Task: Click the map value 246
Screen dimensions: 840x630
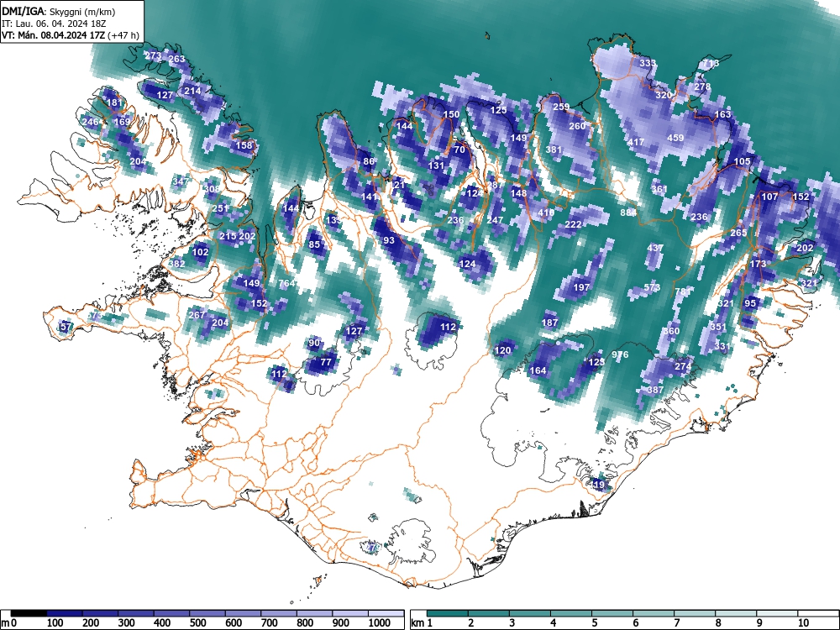Action: point(91,122)
